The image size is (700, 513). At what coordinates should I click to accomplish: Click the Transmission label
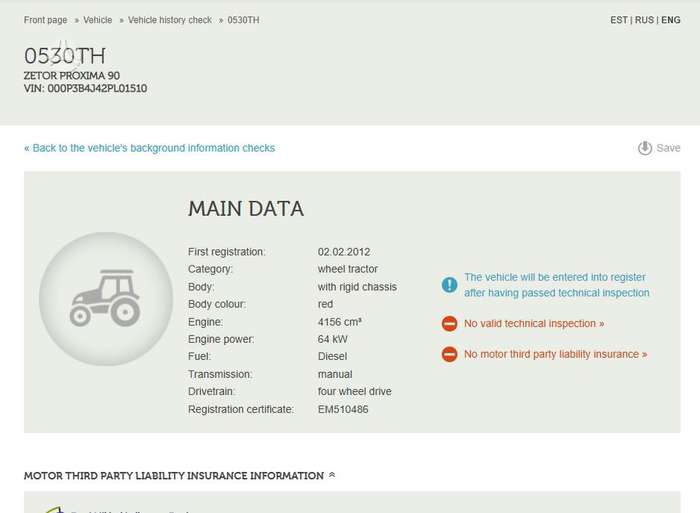[x=220, y=374]
